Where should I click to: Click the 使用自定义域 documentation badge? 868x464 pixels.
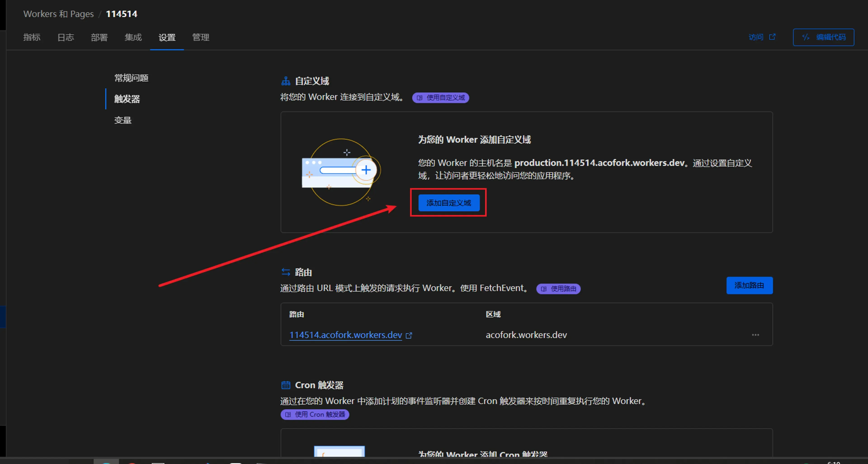440,98
